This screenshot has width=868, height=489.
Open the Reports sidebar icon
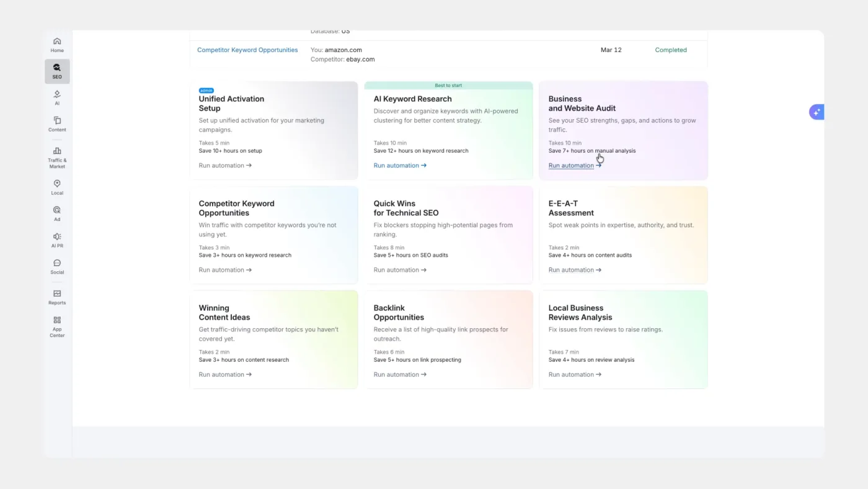point(57,297)
